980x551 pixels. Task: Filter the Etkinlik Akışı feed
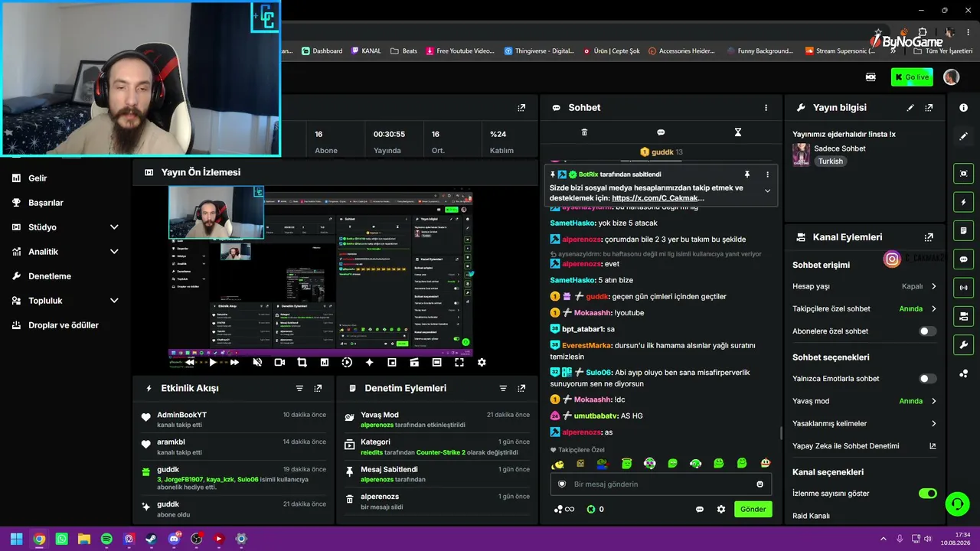[x=299, y=388]
